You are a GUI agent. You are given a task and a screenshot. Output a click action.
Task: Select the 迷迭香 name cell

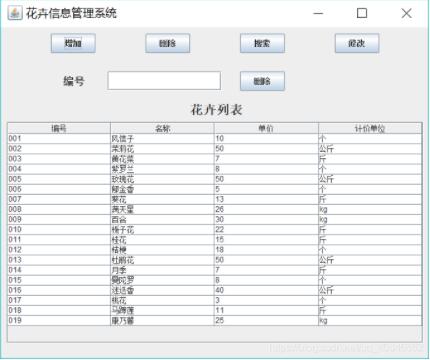coord(162,290)
